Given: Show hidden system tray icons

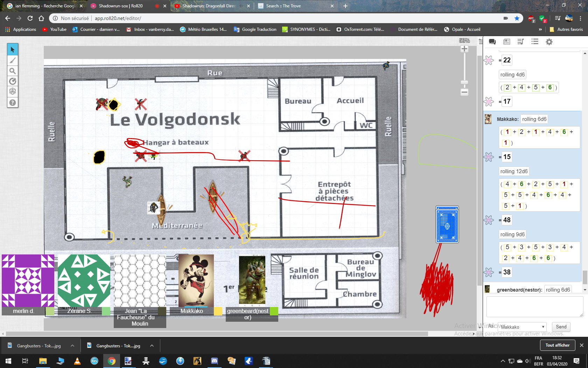Looking at the screenshot, I should coord(503,361).
